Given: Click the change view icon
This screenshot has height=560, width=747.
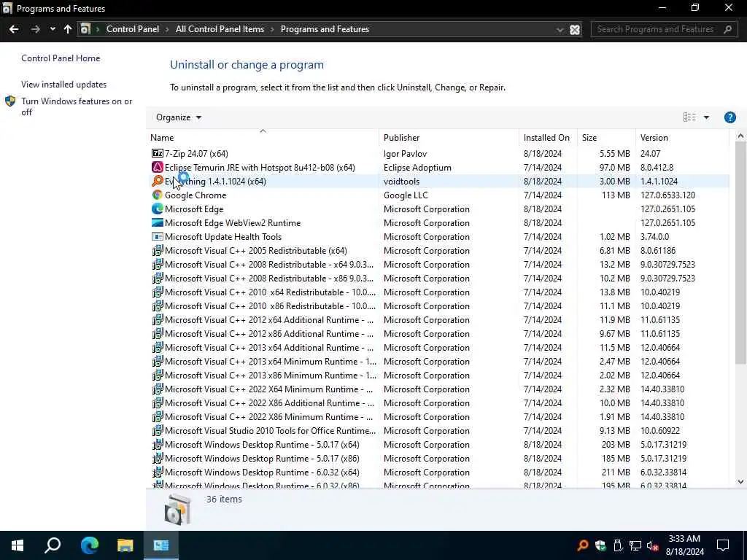Looking at the screenshot, I should [689, 117].
